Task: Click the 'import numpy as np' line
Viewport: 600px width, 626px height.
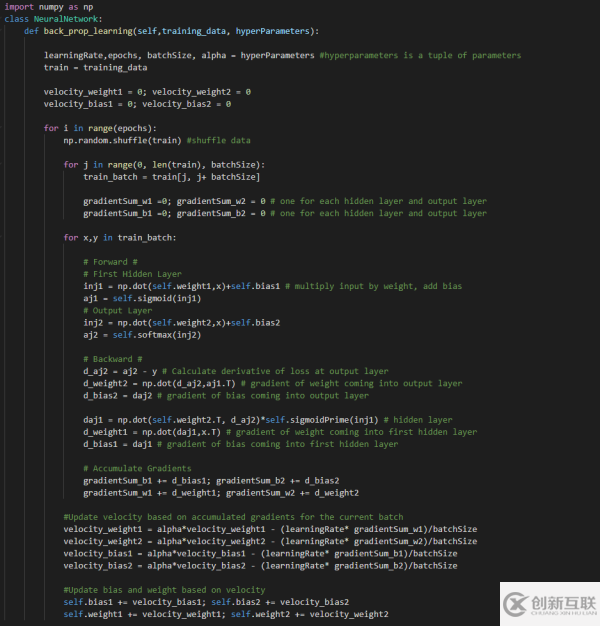Action: [x=49, y=7]
